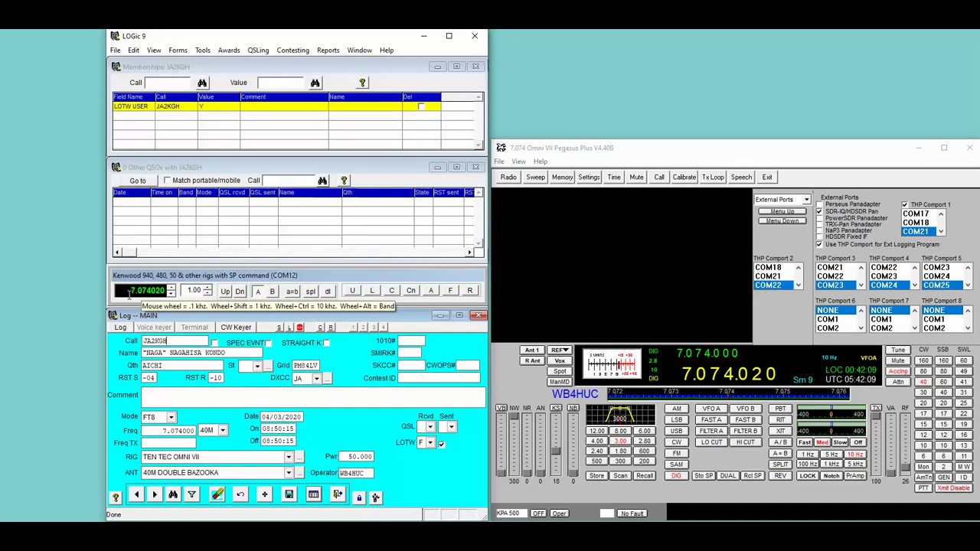
Task: Enable Perseus Panadapter checkbox
Action: click(x=820, y=204)
